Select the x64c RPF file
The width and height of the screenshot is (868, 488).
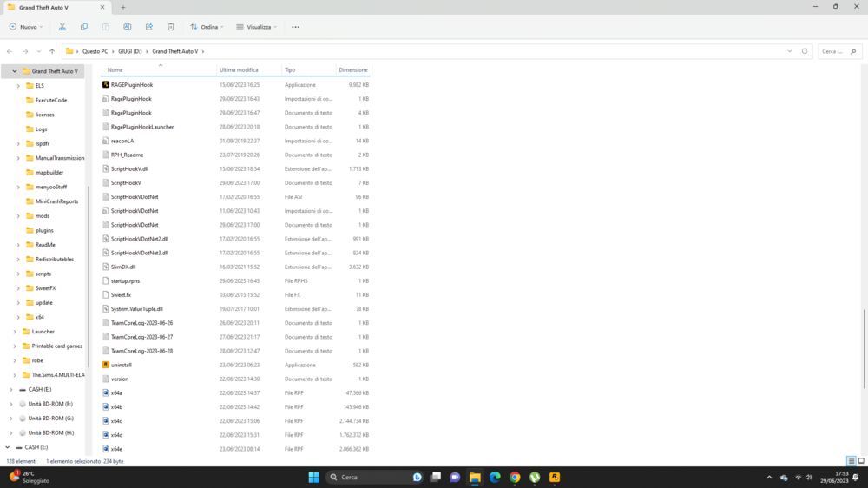click(116, 421)
